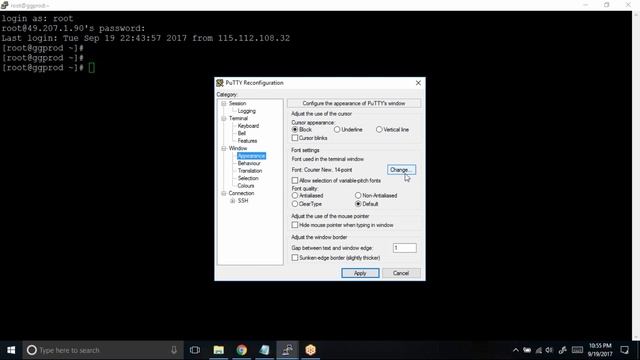
Task: Click the Cortana circle search icon
Action: coord(31,350)
